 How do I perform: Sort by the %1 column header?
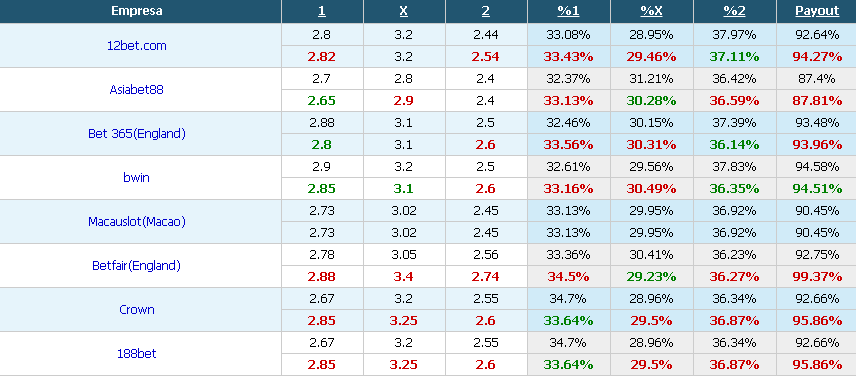click(x=568, y=11)
